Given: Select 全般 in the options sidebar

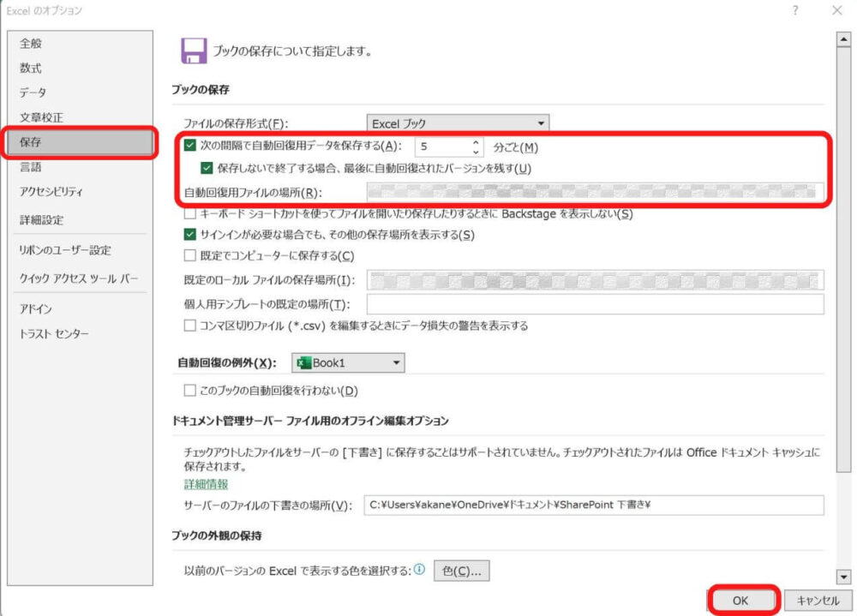Looking at the screenshot, I should click(80, 43).
